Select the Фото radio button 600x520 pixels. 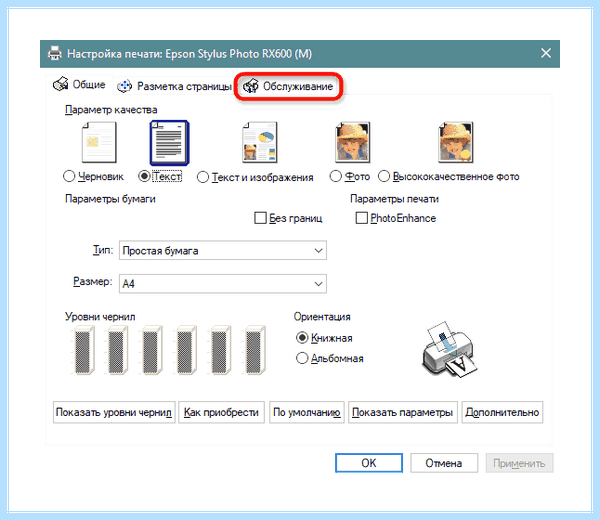(336, 176)
